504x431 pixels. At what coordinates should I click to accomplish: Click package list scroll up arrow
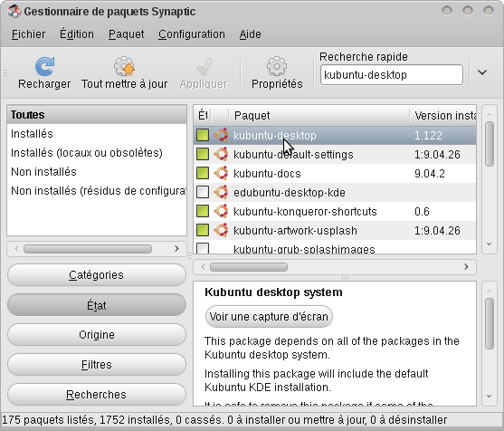coord(490,114)
